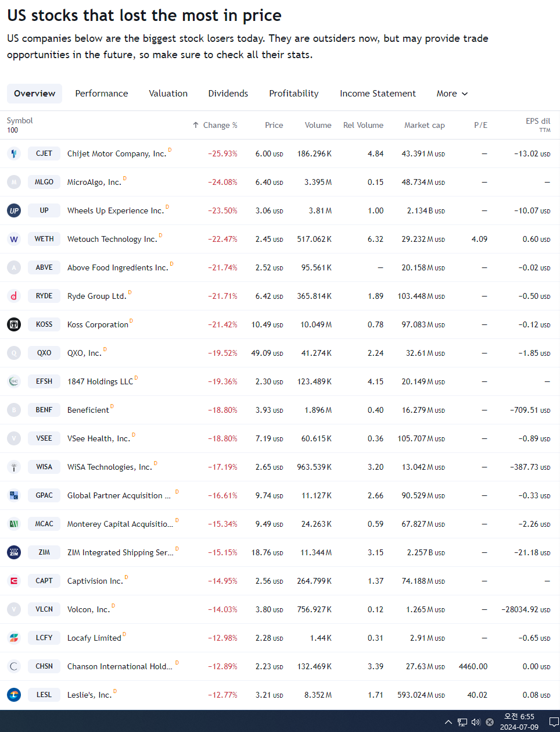Click the 1847 Holdings logo icon
The width and height of the screenshot is (560, 732).
point(14,381)
